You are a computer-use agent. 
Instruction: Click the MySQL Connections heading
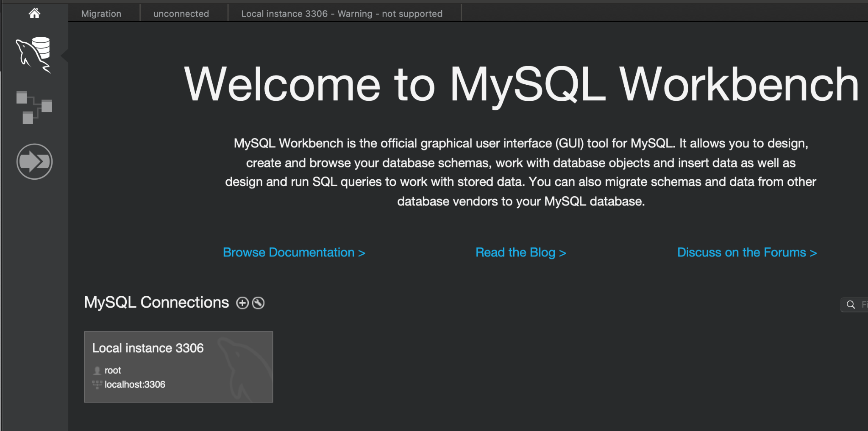(156, 303)
